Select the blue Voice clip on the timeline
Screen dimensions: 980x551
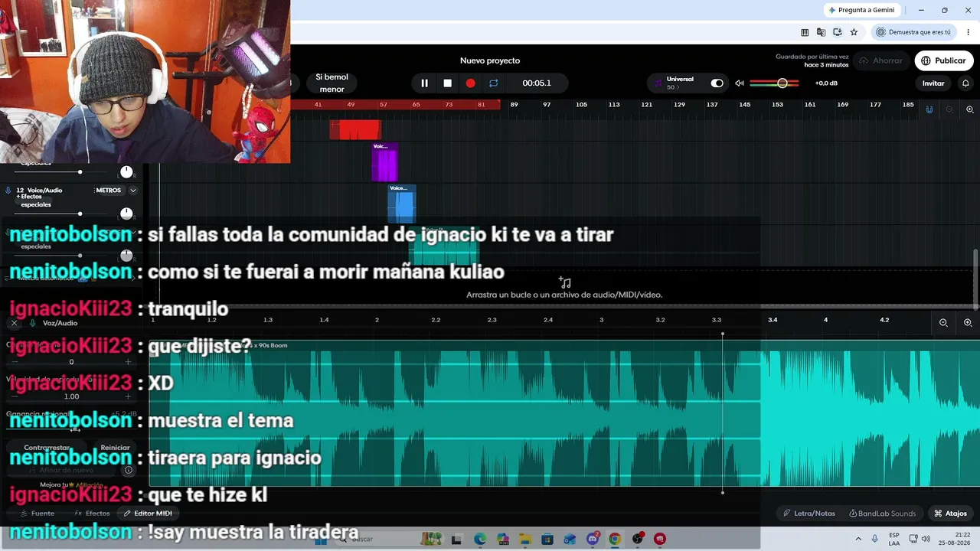[x=402, y=204]
